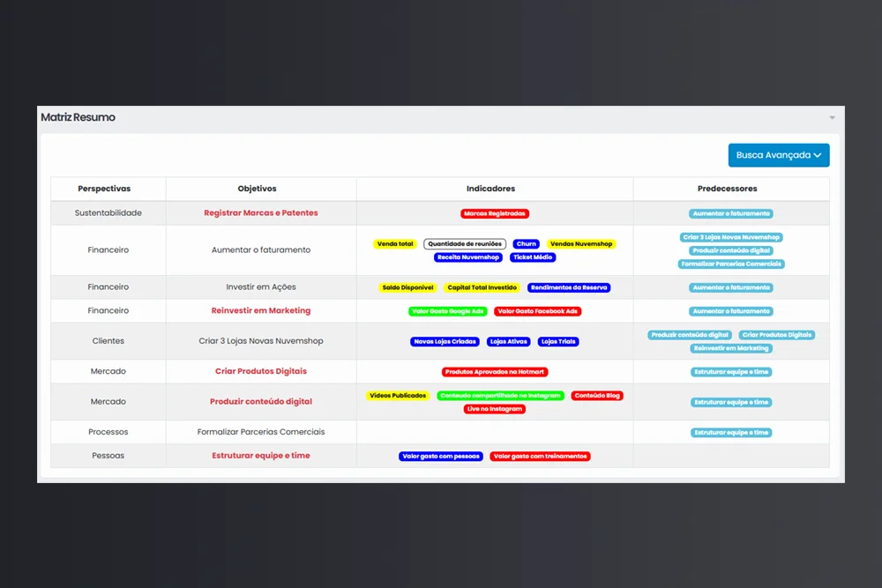Sort by the Perspectivas column header
Viewport: 882px width, 588px height.
(104, 189)
